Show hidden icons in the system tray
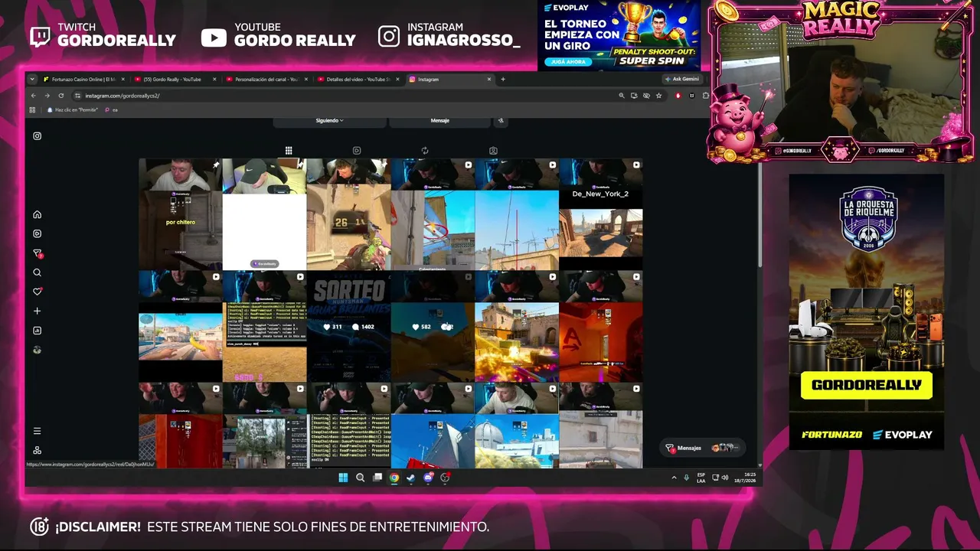This screenshot has height=551, width=980. 674,478
